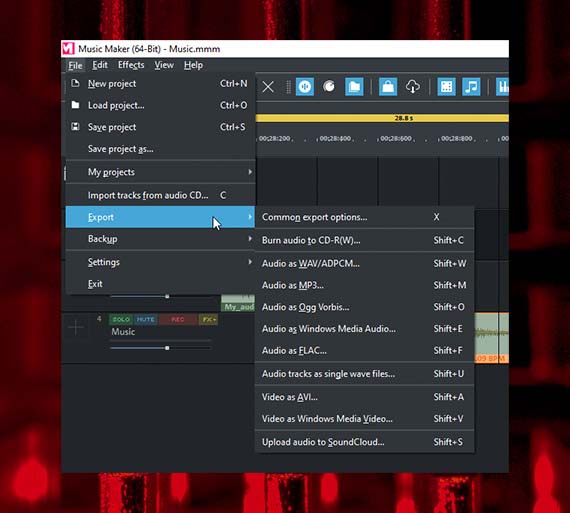Open the file manager folder icon
The image size is (570, 513).
354,87
